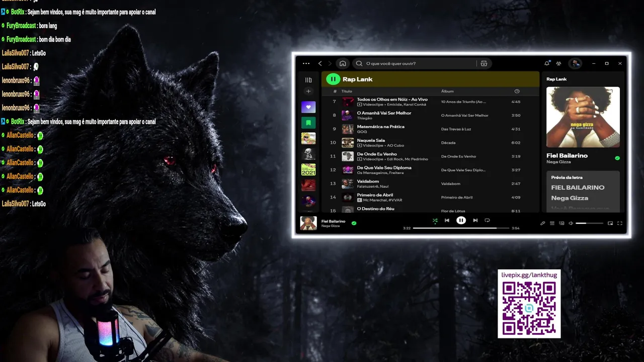644x362 pixels.
Task: Select track 'Vaidabom' title
Action: point(367,181)
